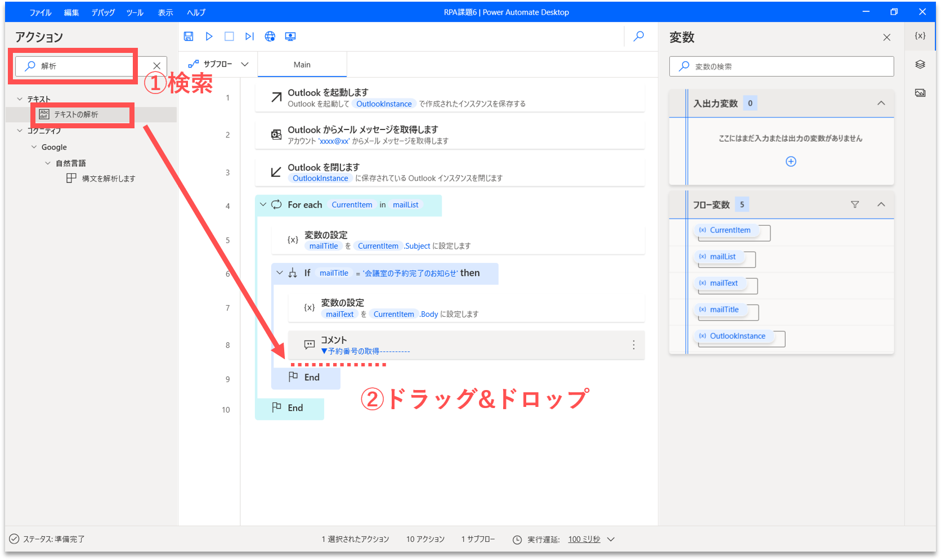
Task: Click the 100 ミリ秒 run delay link
Action: click(x=584, y=539)
